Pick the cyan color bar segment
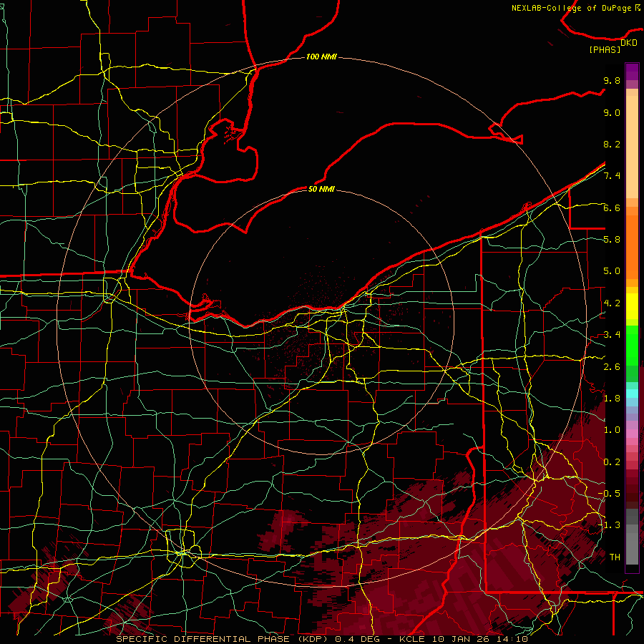The image size is (644, 644). pos(632,394)
